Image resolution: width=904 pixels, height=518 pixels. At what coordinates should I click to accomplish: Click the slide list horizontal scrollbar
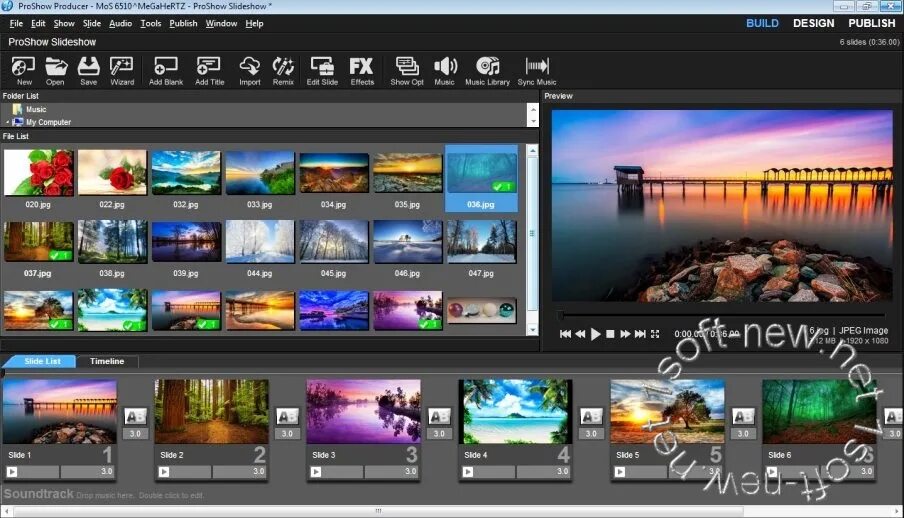[x=378, y=511]
